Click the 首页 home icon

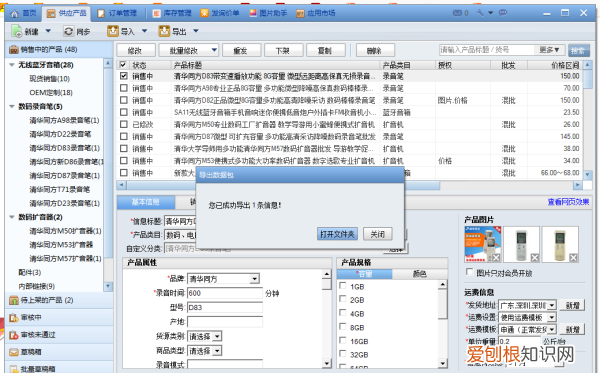(14, 13)
